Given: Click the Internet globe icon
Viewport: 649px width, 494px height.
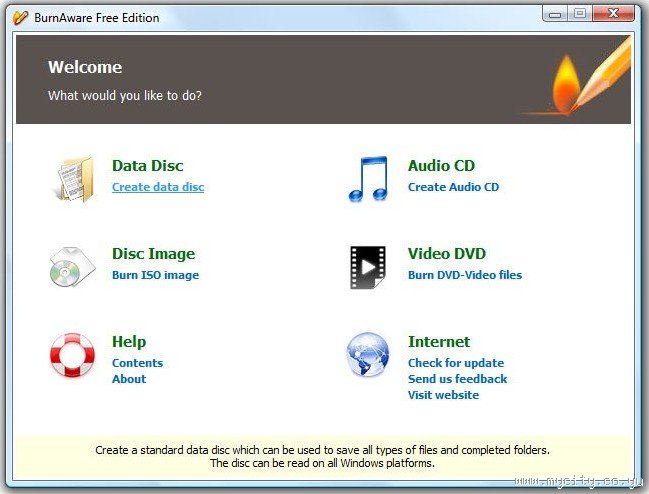Looking at the screenshot, I should (368, 354).
